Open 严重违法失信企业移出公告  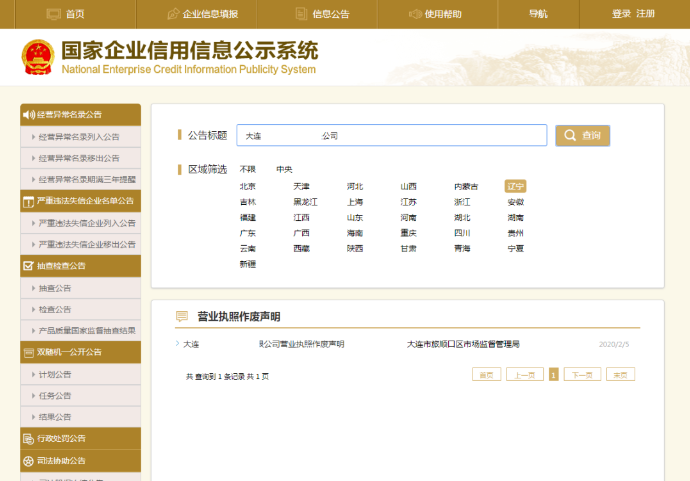81,244
